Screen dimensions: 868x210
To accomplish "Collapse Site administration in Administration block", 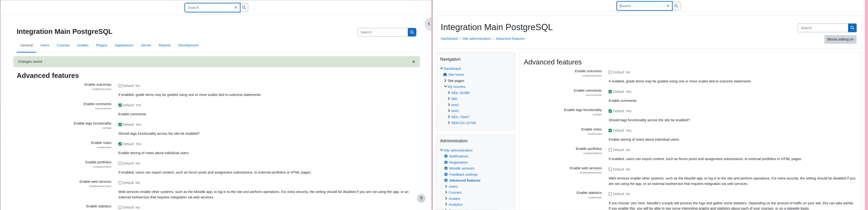I will point(442,150).
